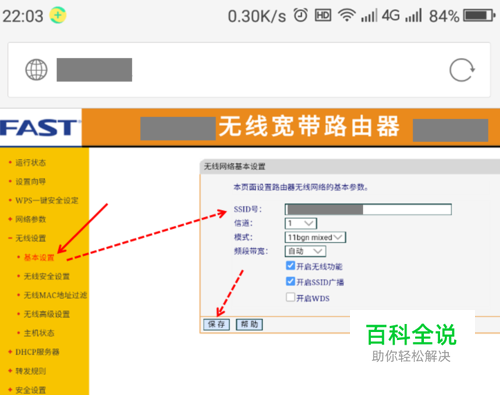Open the 模式 11bgn mixed dropdown
Screen dimensions: 500x395
tap(315, 237)
